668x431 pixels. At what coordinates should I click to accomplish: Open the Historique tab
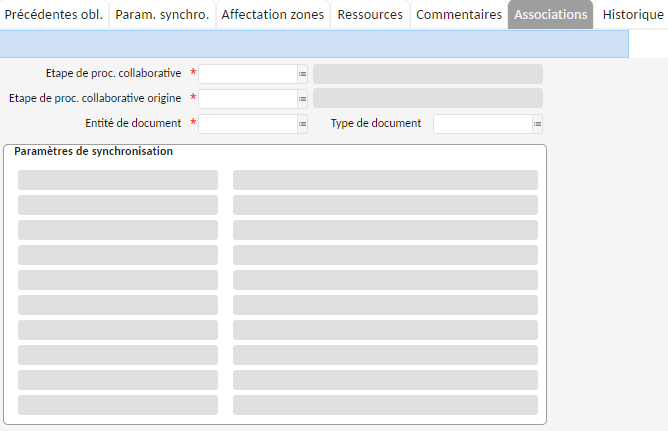633,15
